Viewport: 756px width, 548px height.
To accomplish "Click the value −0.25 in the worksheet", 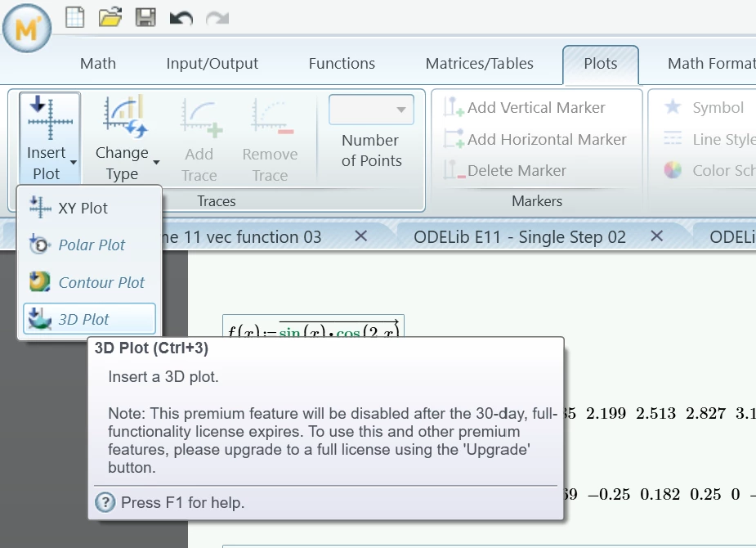I will click(609, 495).
